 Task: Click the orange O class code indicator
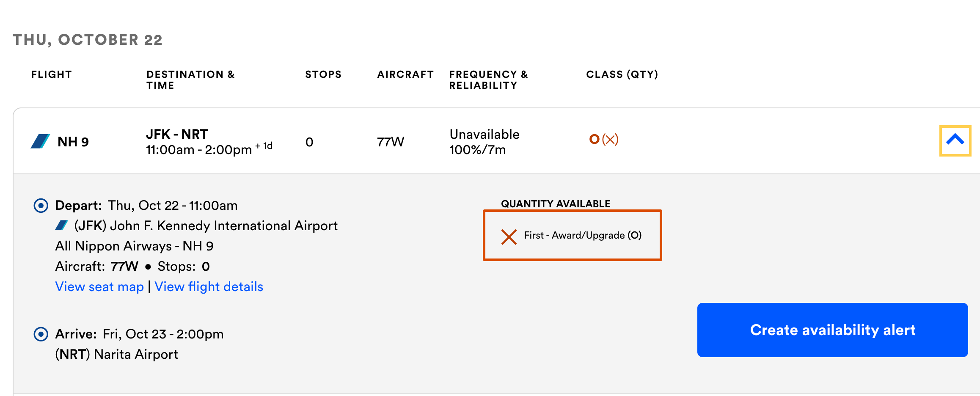coord(594,139)
